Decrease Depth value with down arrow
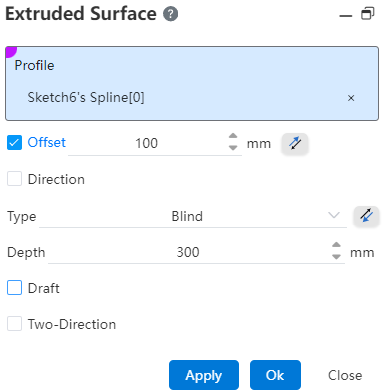This screenshot has height=391, width=382. pos(336,257)
